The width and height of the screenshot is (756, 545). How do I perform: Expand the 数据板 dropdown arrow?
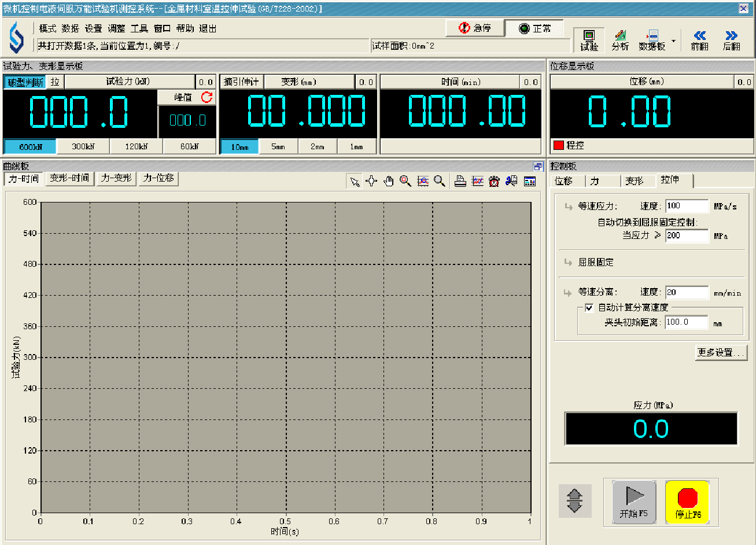tap(673, 42)
